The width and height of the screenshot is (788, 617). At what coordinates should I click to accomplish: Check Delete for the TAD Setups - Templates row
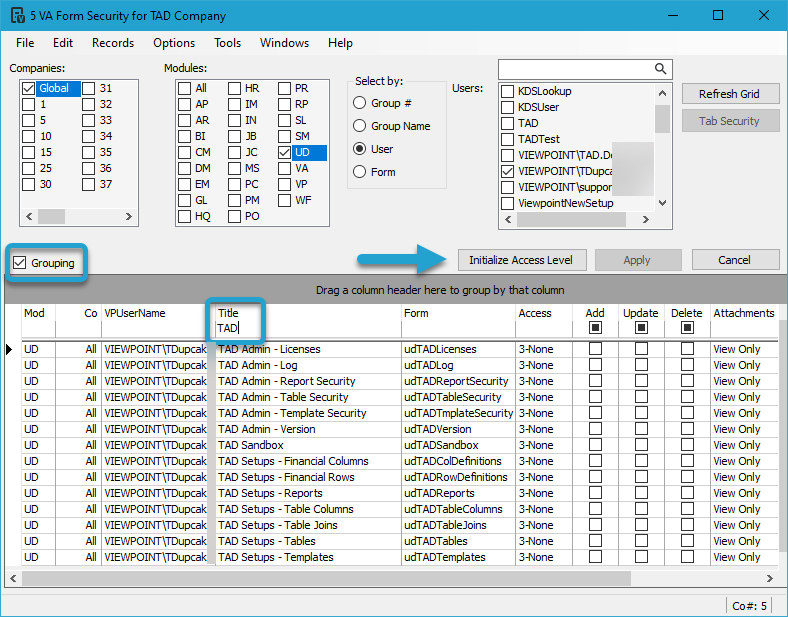(687, 557)
